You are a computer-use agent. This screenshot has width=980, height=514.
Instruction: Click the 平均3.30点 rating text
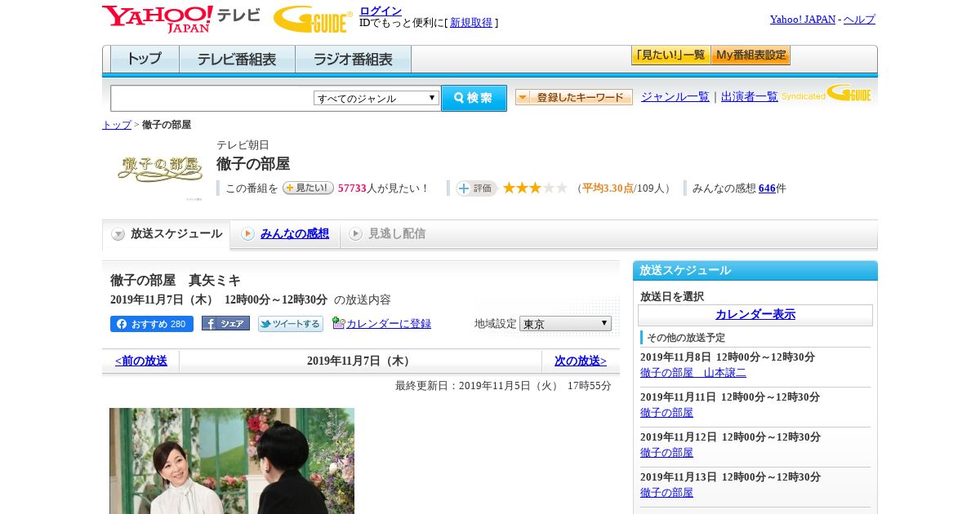(x=608, y=188)
